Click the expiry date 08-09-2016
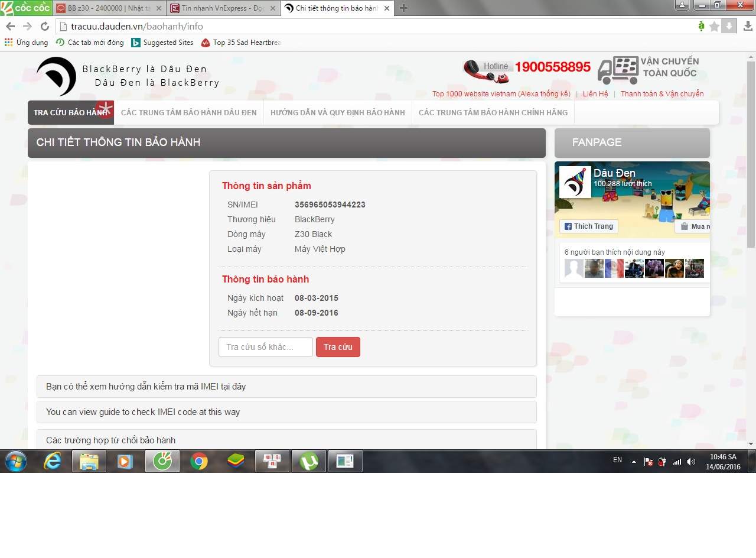The height and width of the screenshot is (558, 756). tap(317, 313)
